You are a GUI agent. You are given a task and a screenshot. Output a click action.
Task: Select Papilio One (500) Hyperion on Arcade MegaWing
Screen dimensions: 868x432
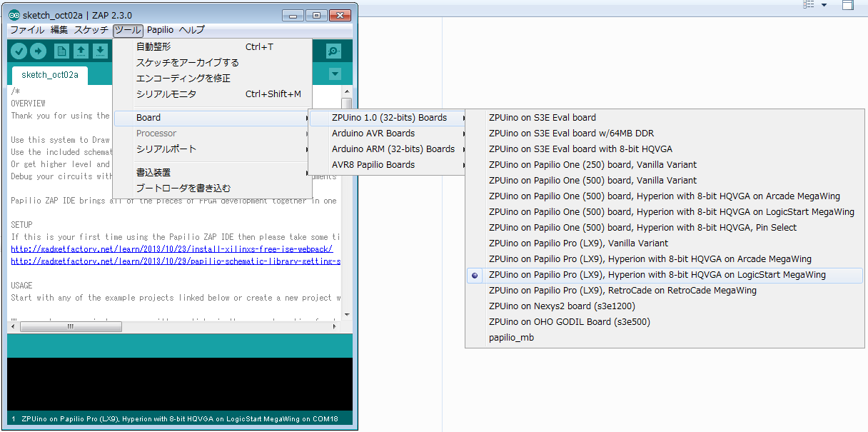point(665,196)
